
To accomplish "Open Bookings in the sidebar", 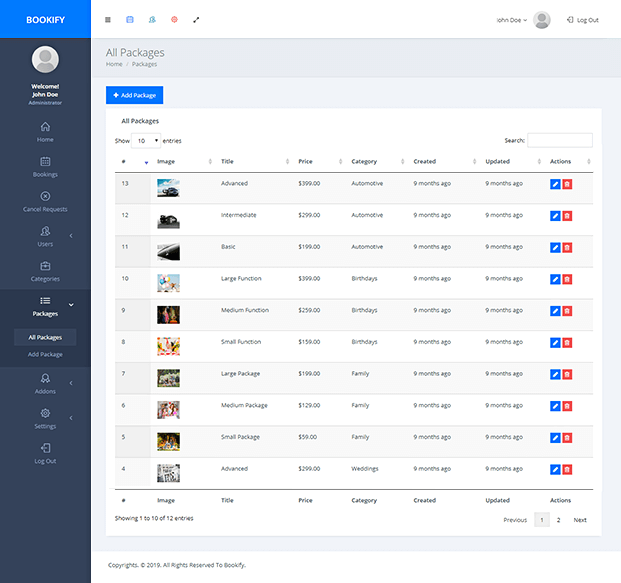I will 45,167.
